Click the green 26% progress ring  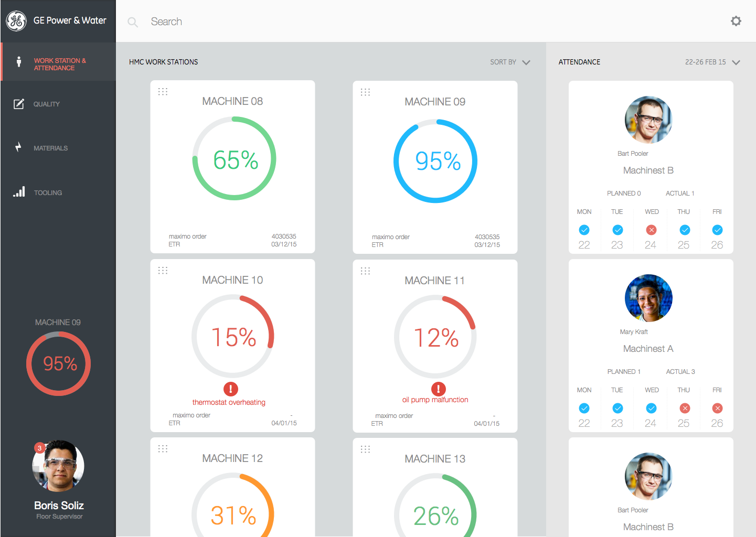pyautogui.click(x=435, y=506)
